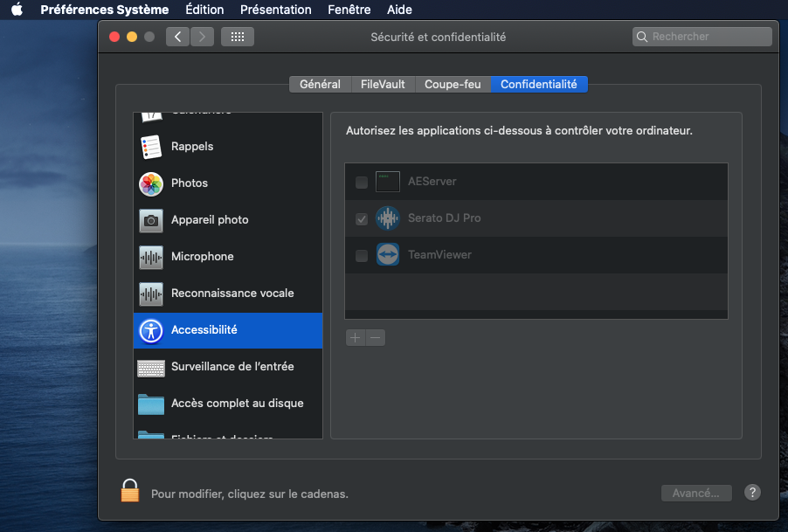Unlock settings via the padlock icon
788x532 pixels.
[129, 490]
